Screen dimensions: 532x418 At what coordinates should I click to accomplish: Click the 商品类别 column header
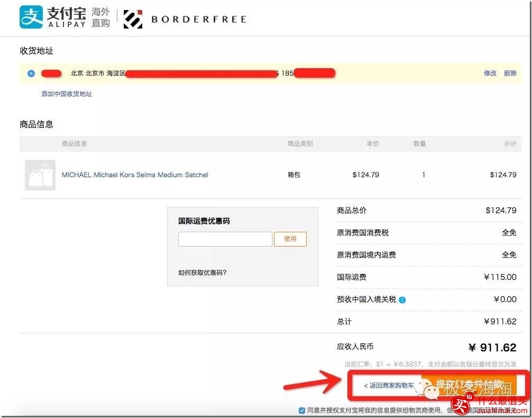(x=300, y=143)
